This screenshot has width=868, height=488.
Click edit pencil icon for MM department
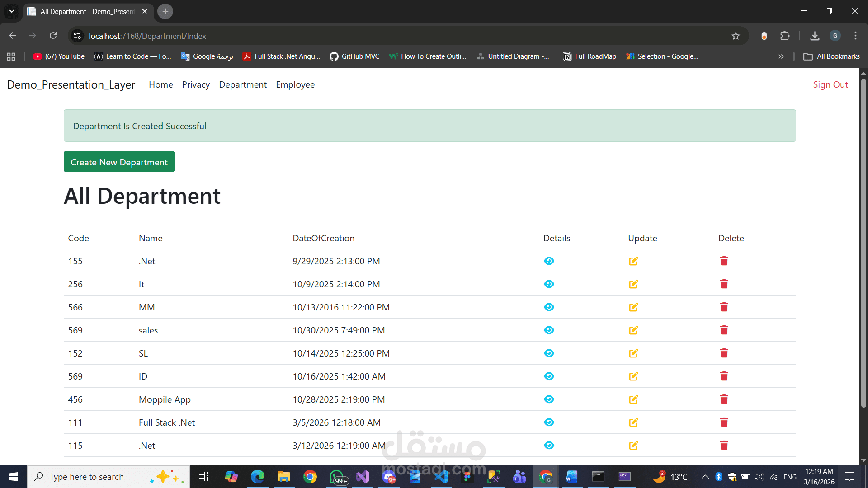pos(633,307)
